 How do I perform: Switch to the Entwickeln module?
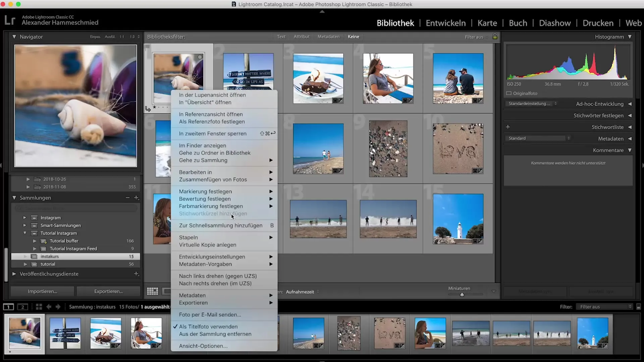(445, 23)
